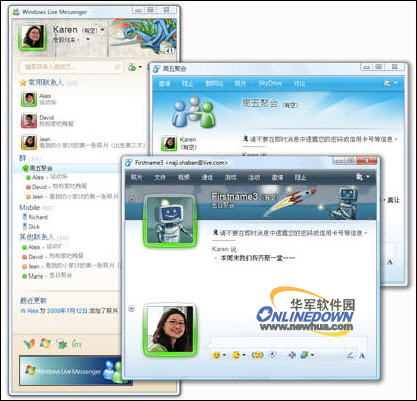This screenshot has height=401, width=417.
Task: Click the MSN butterfly tab icon
Action: coord(29,344)
